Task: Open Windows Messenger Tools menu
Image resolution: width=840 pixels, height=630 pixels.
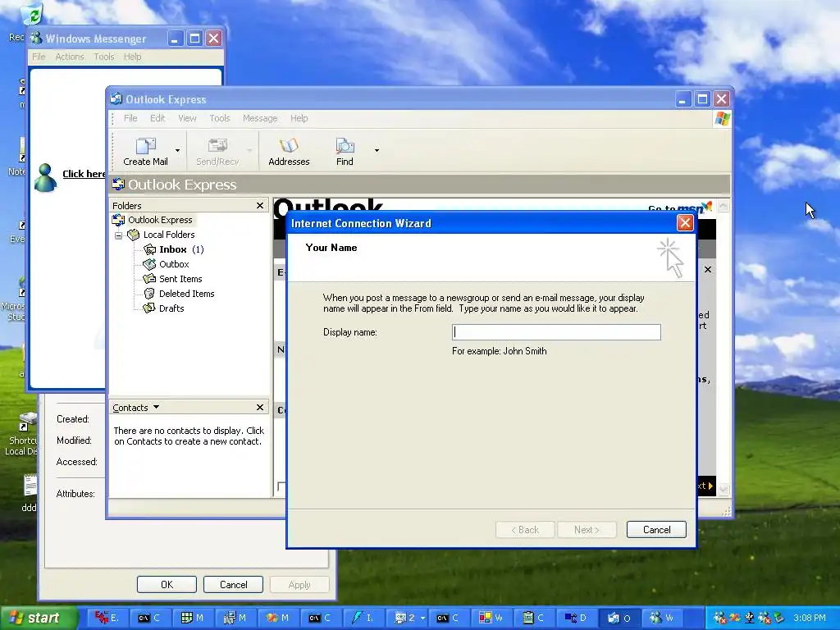Action: (x=104, y=57)
